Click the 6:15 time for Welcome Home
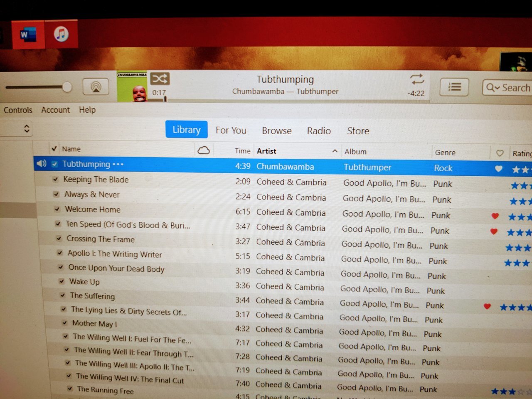The width and height of the screenshot is (532, 399). click(x=243, y=212)
